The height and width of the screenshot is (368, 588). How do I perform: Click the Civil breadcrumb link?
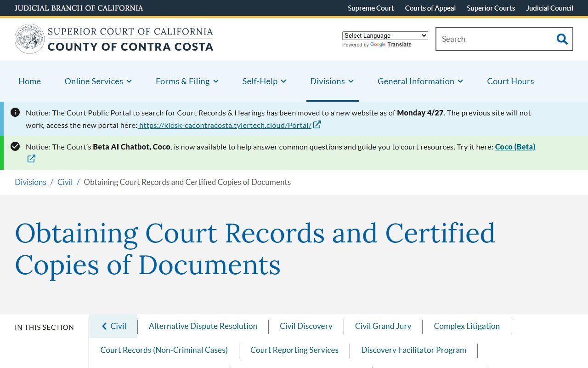pyautogui.click(x=65, y=182)
